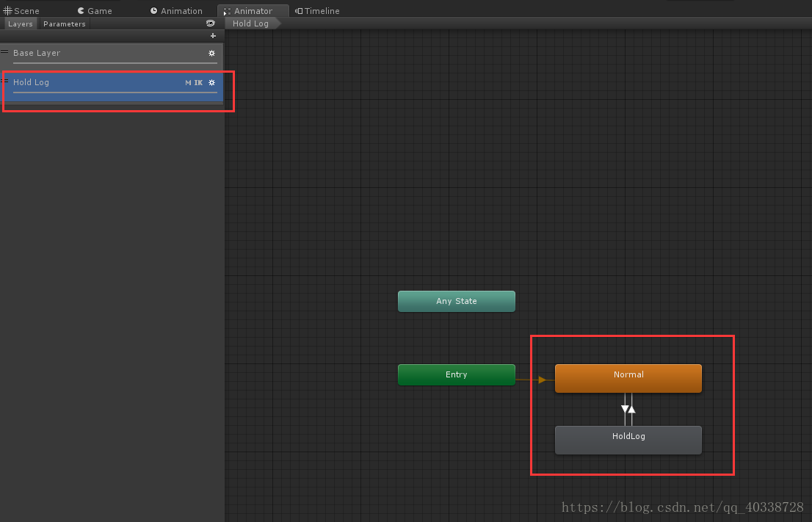Viewport: 812px width, 522px height.
Task: Open the Timeline tab
Action: click(x=317, y=11)
